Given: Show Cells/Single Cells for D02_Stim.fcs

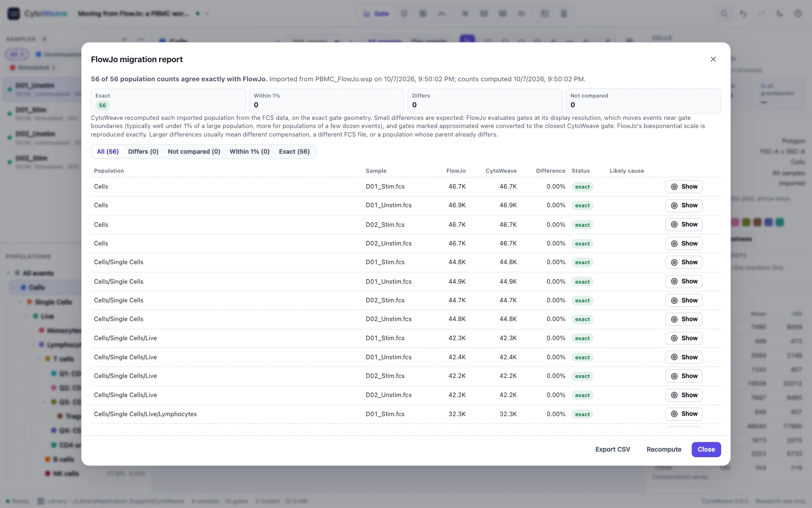Looking at the screenshot, I should tap(684, 300).
